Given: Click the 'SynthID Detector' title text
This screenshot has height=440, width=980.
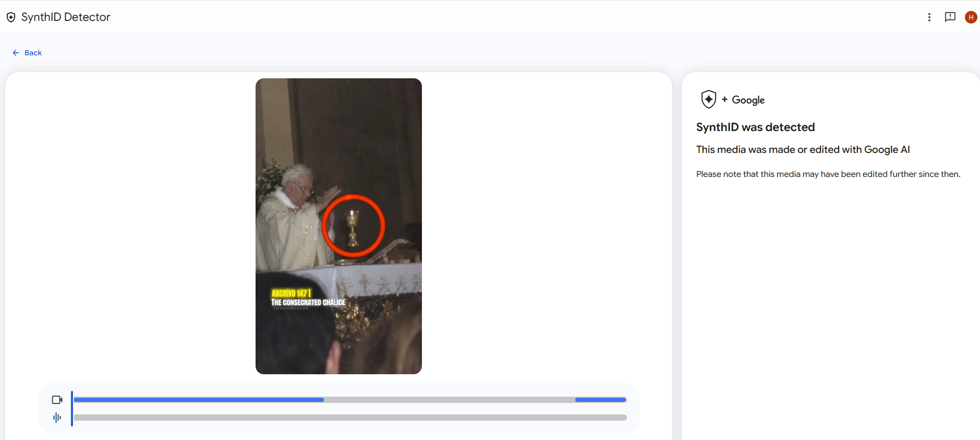Looking at the screenshot, I should (x=66, y=17).
